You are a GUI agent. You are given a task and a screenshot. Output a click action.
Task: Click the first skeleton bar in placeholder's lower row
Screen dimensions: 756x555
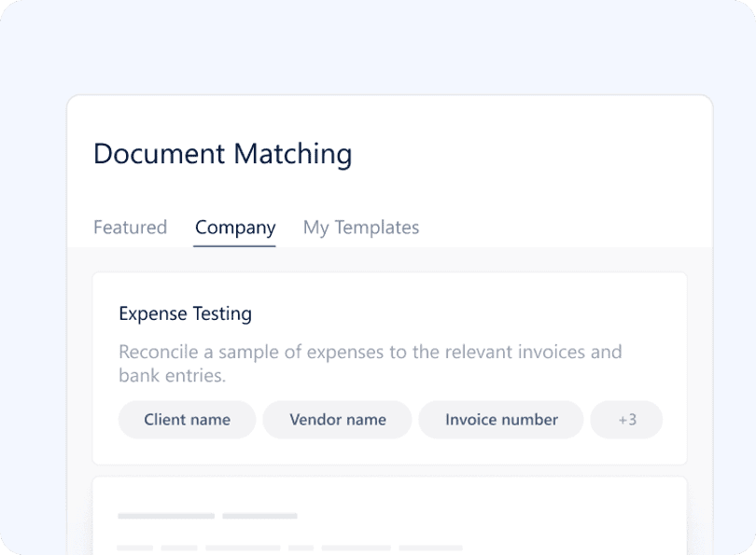coord(135,548)
